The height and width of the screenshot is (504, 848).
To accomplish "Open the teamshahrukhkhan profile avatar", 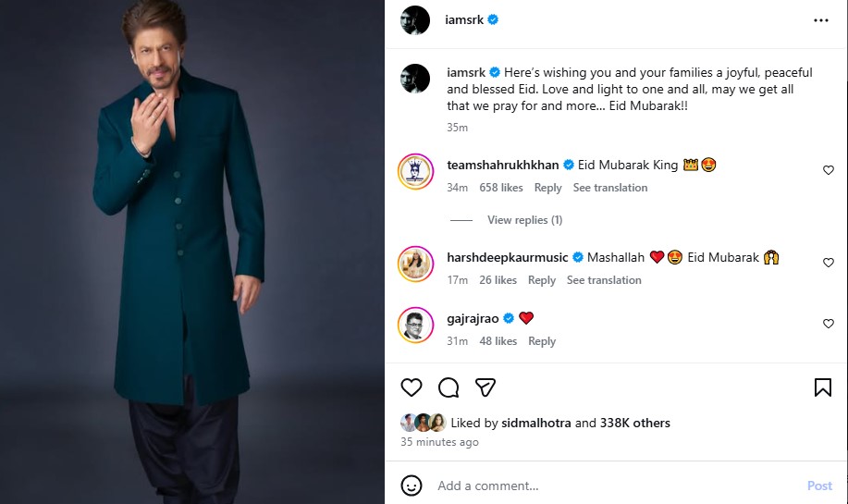I will tap(415, 171).
